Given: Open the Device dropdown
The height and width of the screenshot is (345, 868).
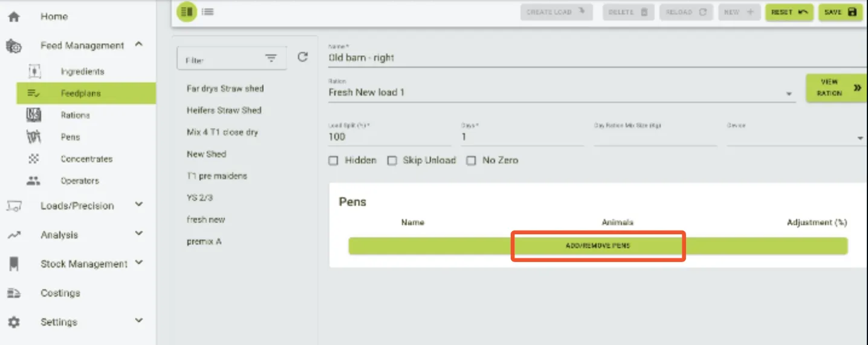Looking at the screenshot, I should tap(860, 139).
